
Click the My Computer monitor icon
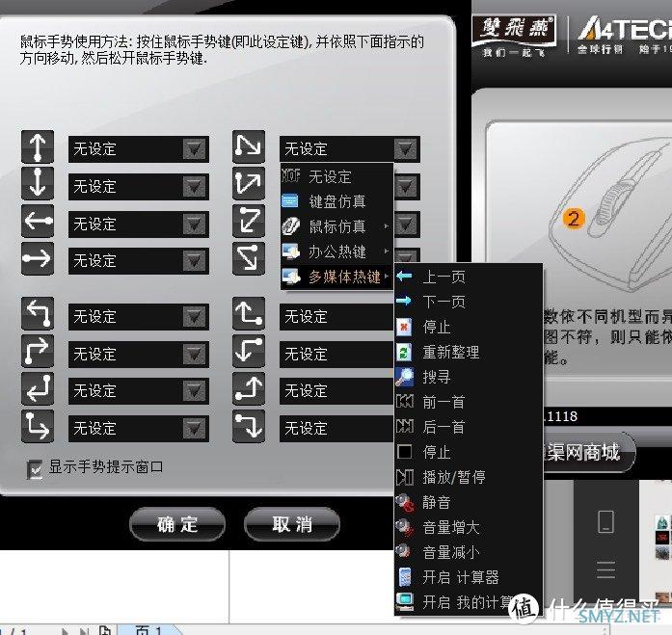405,601
